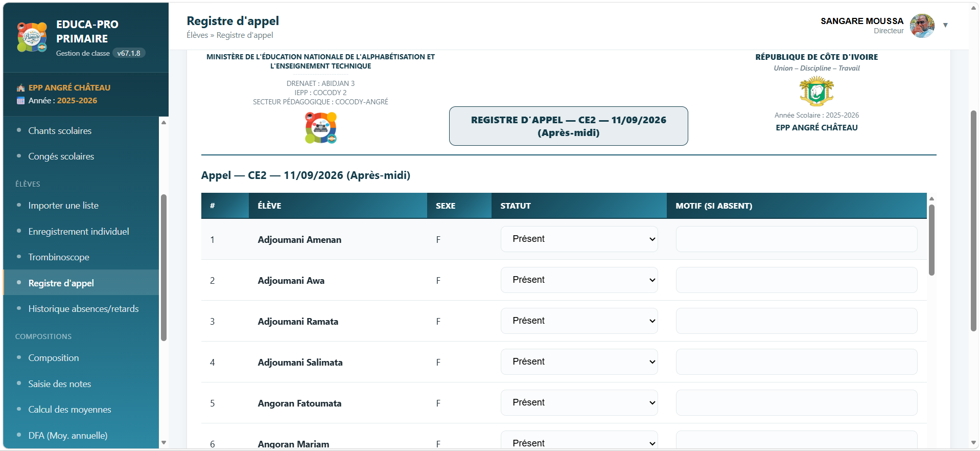Click the motif field for Adjoumani Awa
980x451 pixels.
click(x=797, y=280)
